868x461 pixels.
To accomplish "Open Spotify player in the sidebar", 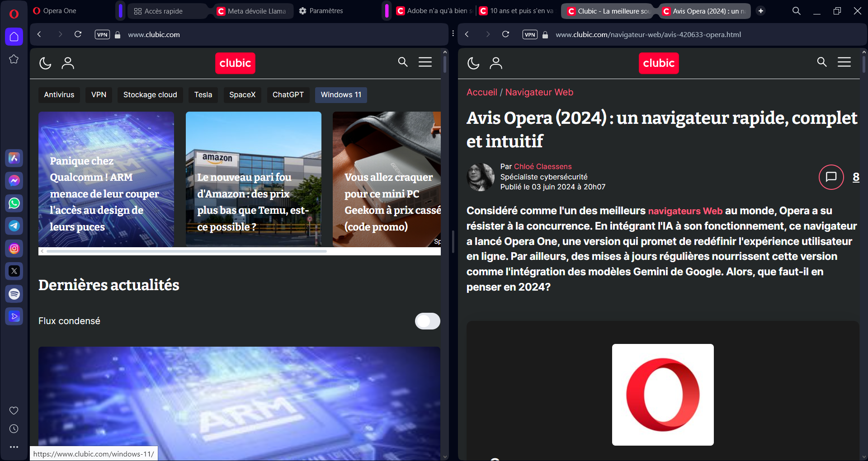I will pyautogui.click(x=14, y=294).
